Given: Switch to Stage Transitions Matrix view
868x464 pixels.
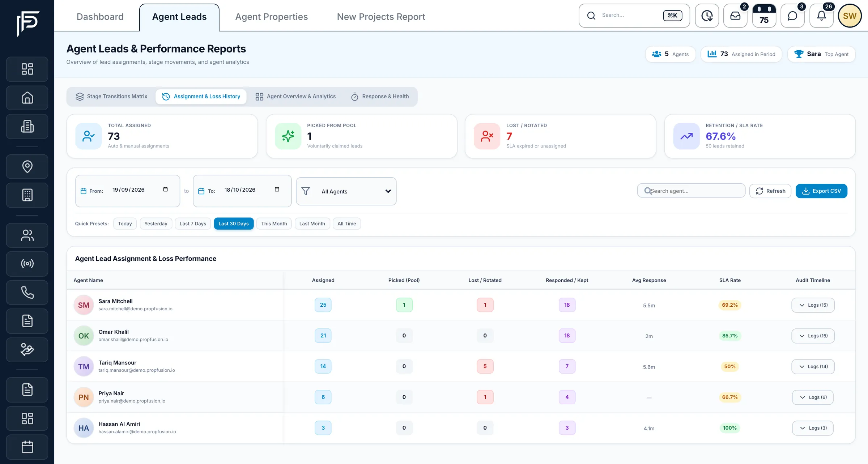Looking at the screenshot, I should (x=111, y=97).
